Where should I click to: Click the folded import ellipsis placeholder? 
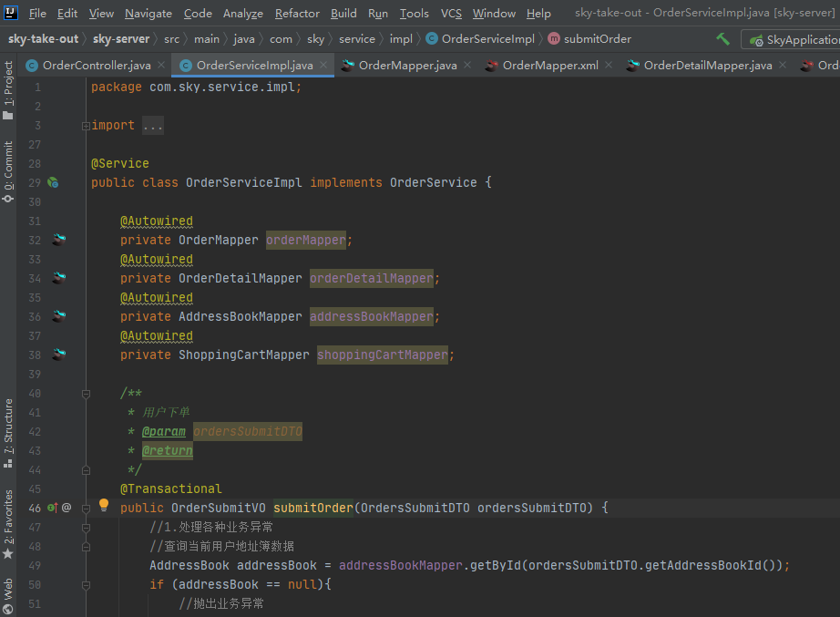click(153, 126)
